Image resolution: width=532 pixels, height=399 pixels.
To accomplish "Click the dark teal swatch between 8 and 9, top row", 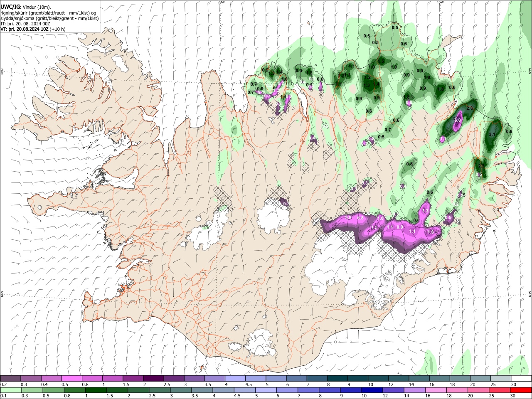I will tap(337, 378).
